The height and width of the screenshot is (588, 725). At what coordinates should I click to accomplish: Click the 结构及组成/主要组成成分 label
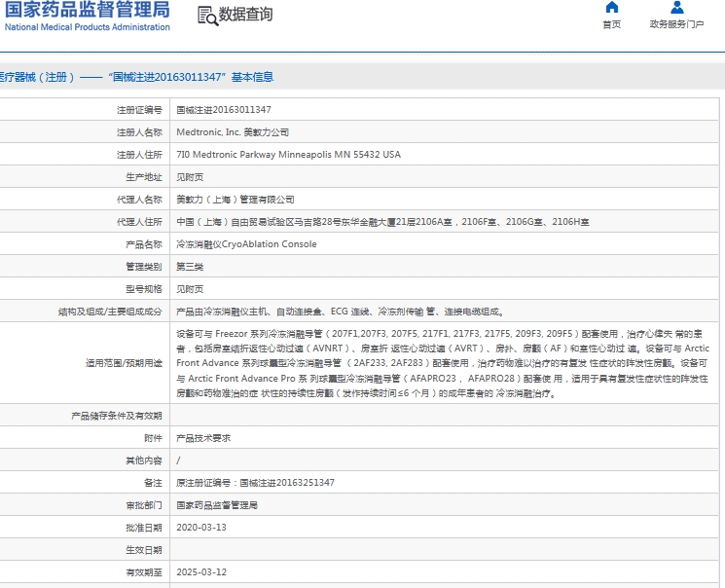pos(110,312)
